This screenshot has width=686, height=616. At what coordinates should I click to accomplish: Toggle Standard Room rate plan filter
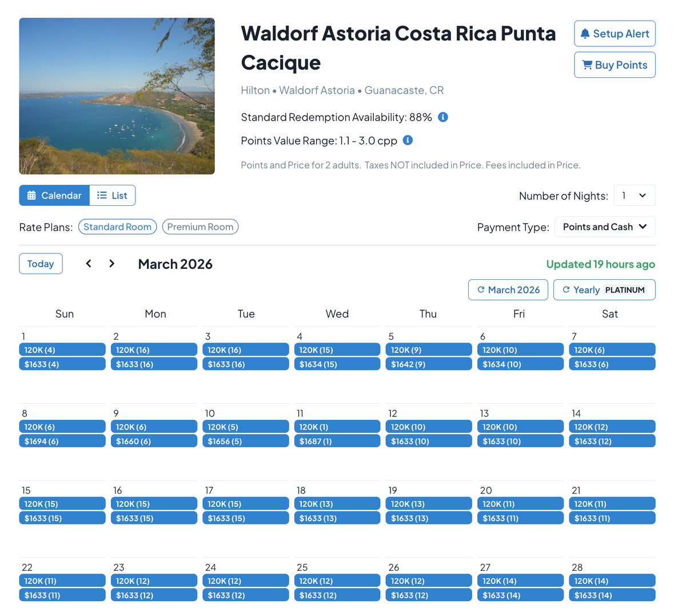(x=117, y=227)
